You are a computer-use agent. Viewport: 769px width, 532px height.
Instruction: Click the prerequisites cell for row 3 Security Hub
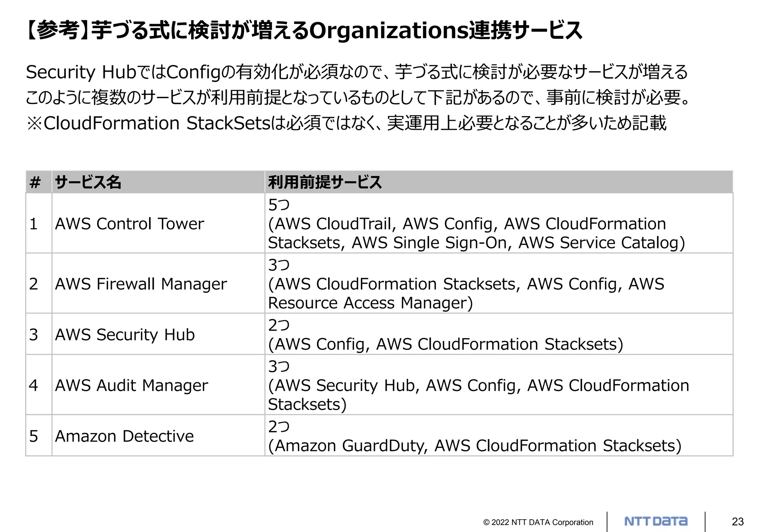499,334
